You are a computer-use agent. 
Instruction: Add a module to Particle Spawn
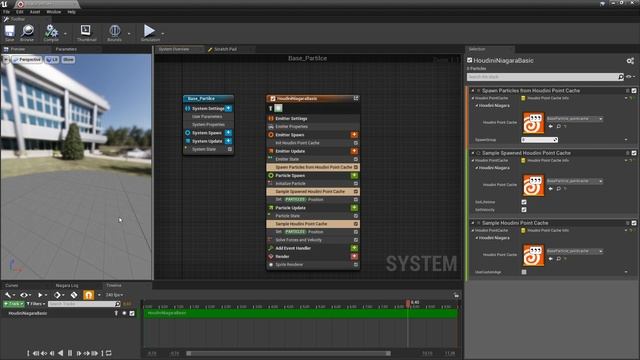[x=354, y=176]
